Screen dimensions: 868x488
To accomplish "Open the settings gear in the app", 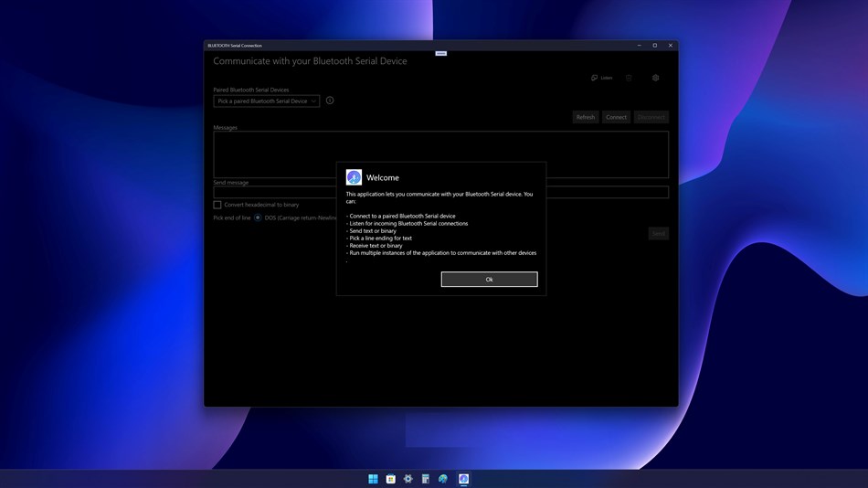I will click(655, 78).
